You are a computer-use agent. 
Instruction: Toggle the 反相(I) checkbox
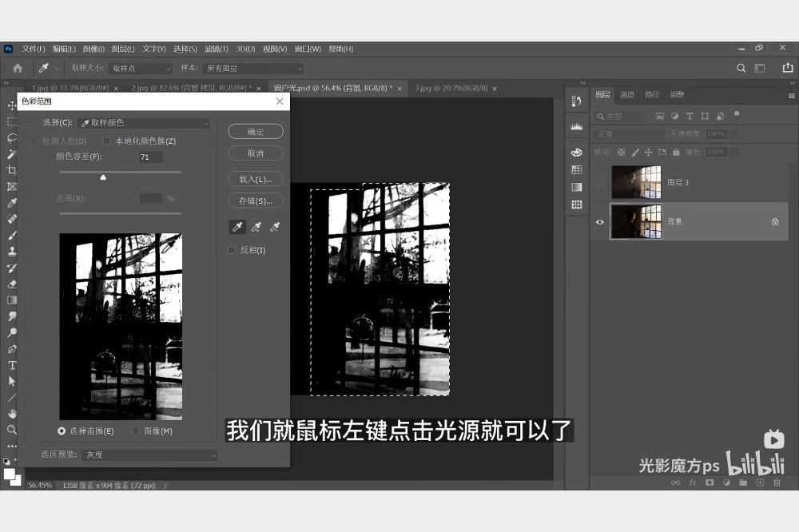coord(232,250)
